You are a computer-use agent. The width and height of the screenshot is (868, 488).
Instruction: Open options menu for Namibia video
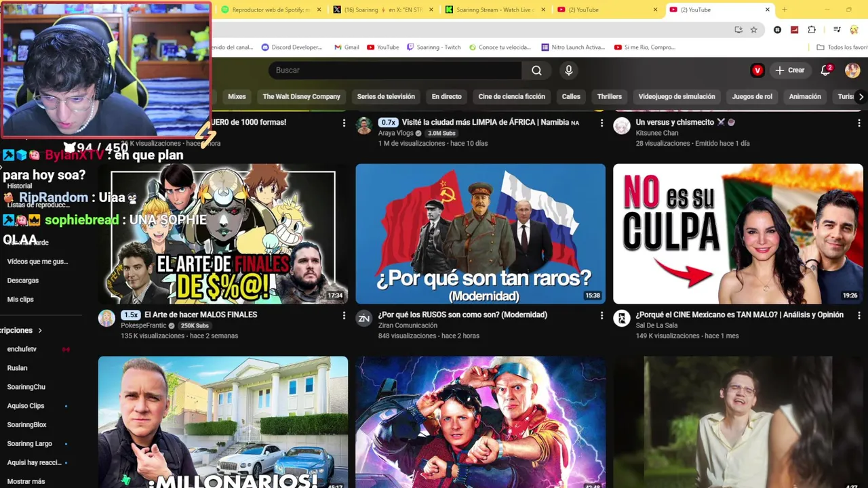coord(601,123)
